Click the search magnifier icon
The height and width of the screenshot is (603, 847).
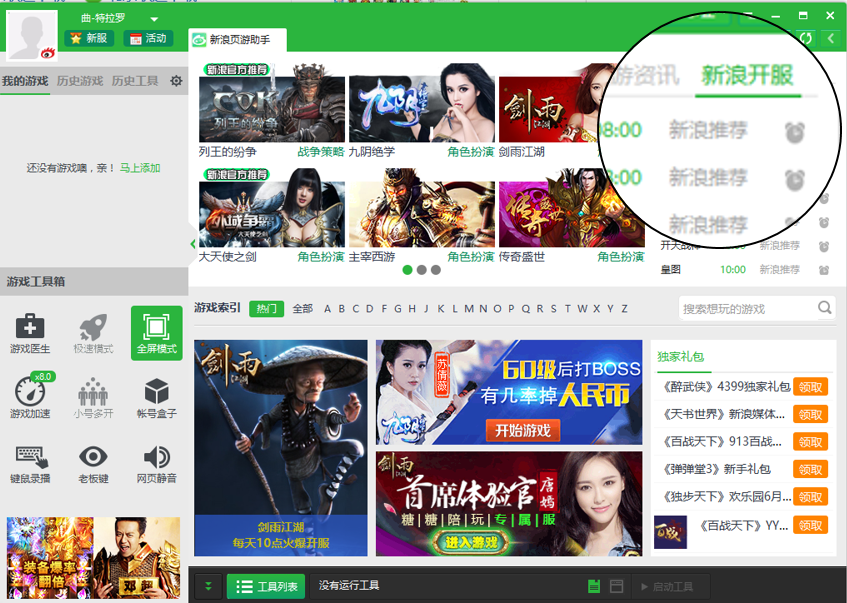(825, 307)
